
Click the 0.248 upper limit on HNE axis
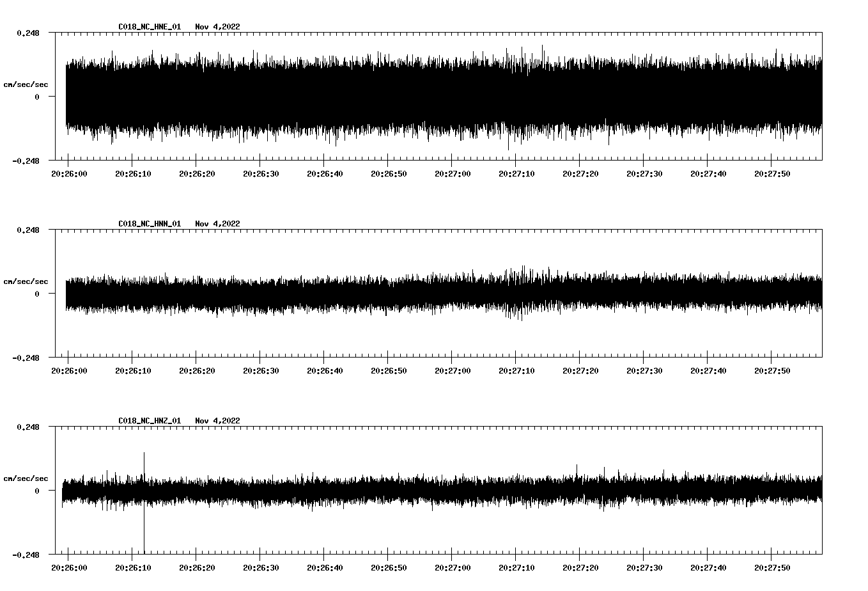coord(27,33)
